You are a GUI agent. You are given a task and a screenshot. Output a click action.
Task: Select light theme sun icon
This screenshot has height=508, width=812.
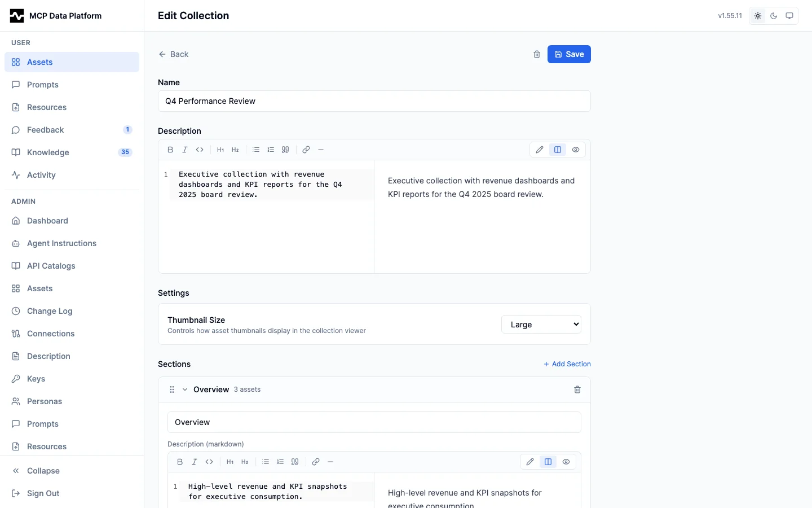(x=758, y=16)
